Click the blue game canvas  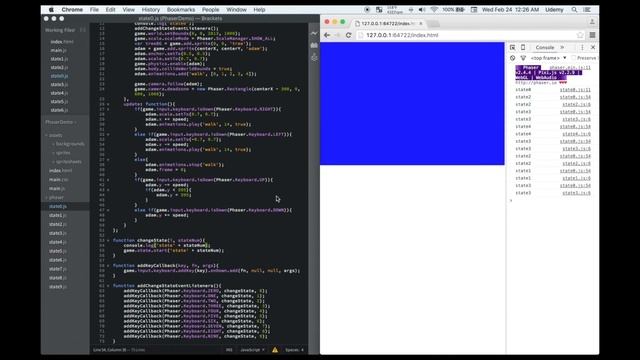(412, 104)
